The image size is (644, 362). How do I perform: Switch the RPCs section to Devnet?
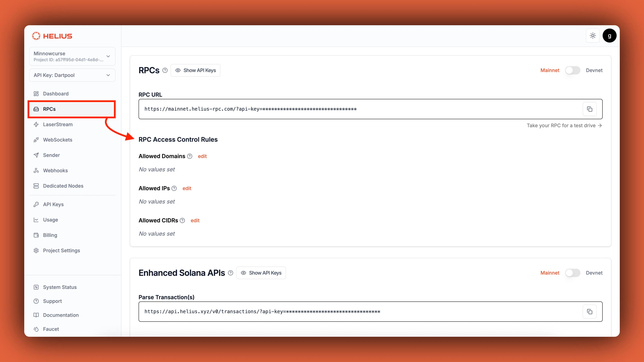click(x=573, y=70)
